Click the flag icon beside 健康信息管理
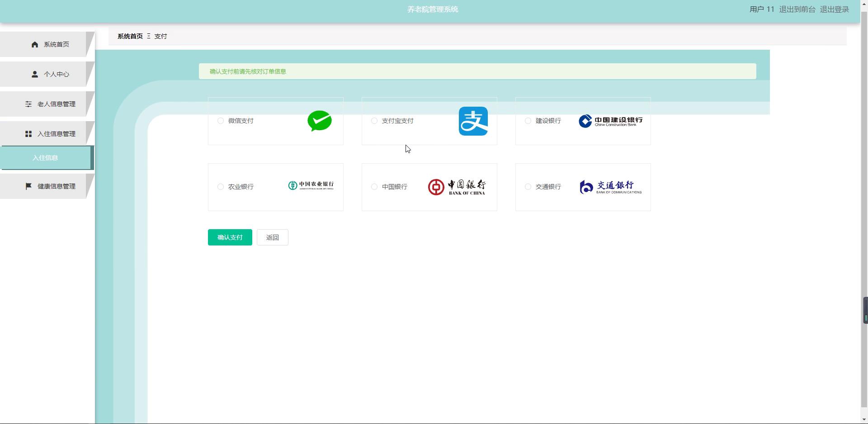Image resolution: width=868 pixels, height=424 pixels. (x=28, y=186)
